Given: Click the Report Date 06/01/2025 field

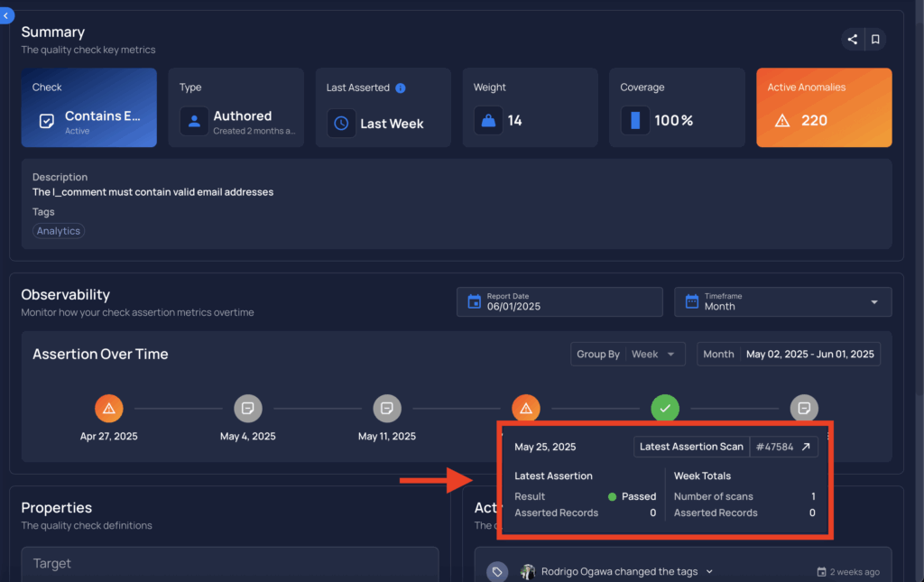Looking at the screenshot, I should (x=559, y=301).
